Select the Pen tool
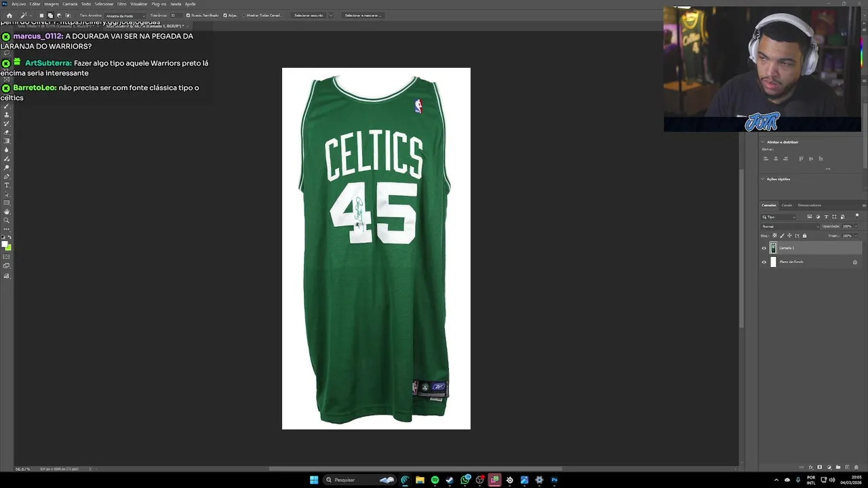 pyautogui.click(x=7, y=176)
